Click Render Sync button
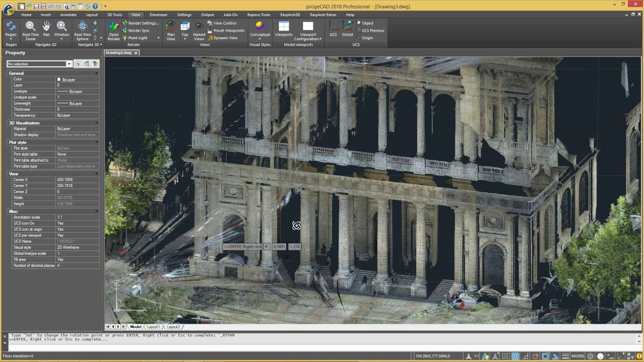644x362 pixels. [x=136, y=30]
